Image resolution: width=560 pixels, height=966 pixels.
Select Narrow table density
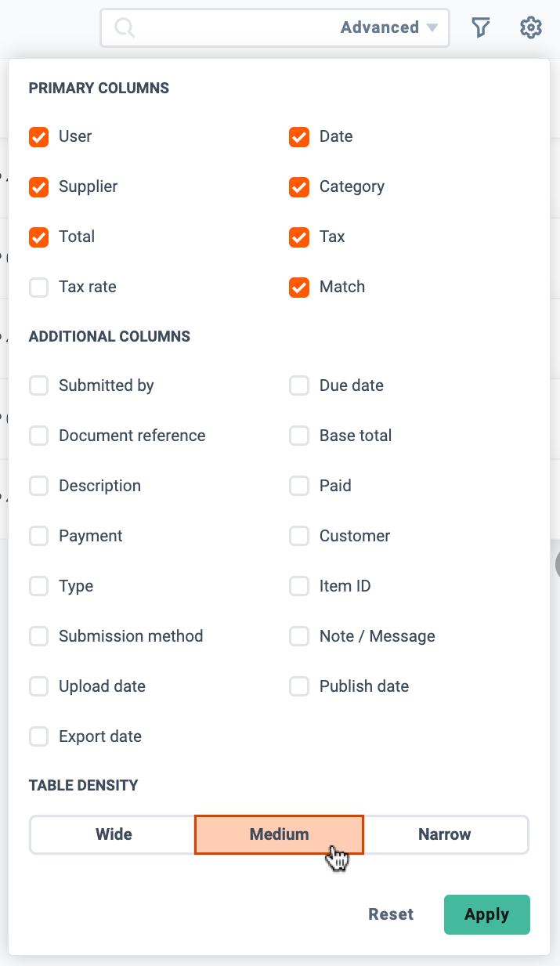446,834
